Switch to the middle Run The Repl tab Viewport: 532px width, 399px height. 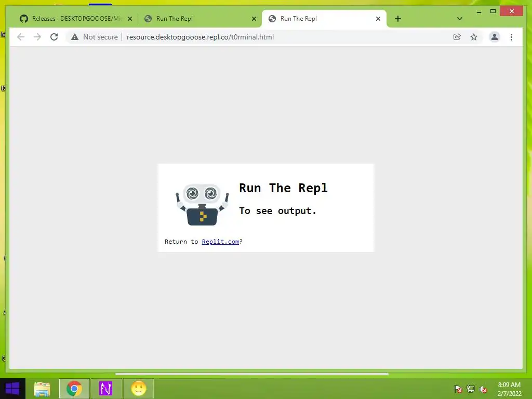[x=200, y=19]
